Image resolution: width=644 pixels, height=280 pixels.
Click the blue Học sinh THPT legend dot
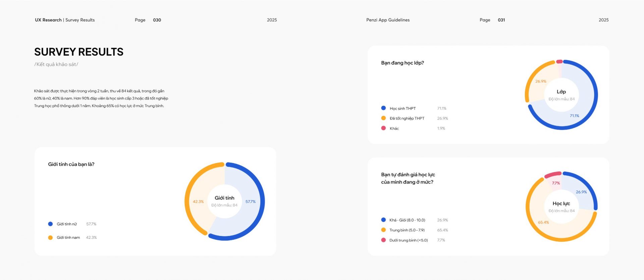coord(383,108)
